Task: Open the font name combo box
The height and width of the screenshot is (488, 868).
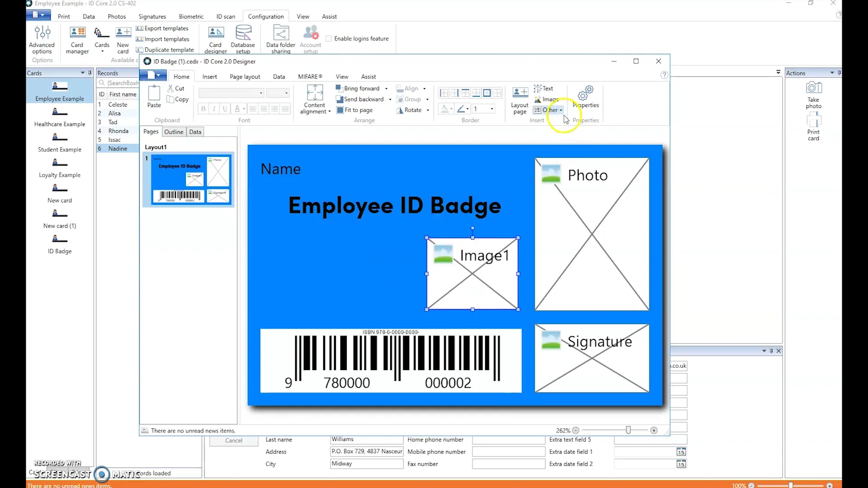Action: (231, 93)
